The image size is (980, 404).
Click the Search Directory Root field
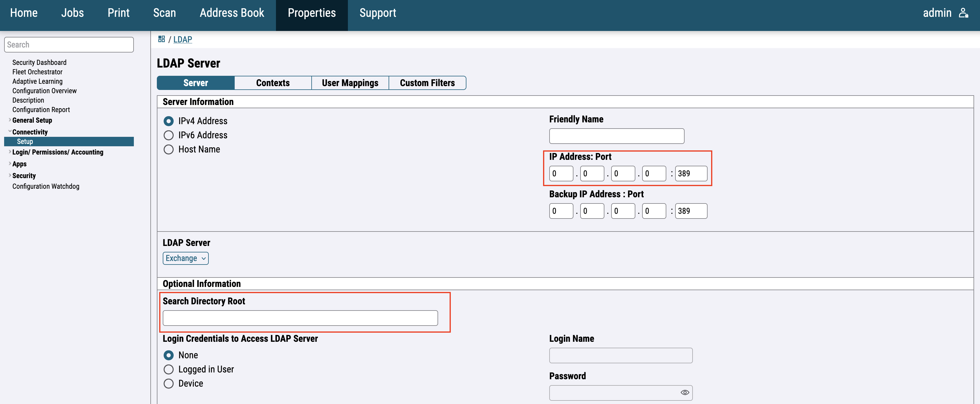(300, 318)
